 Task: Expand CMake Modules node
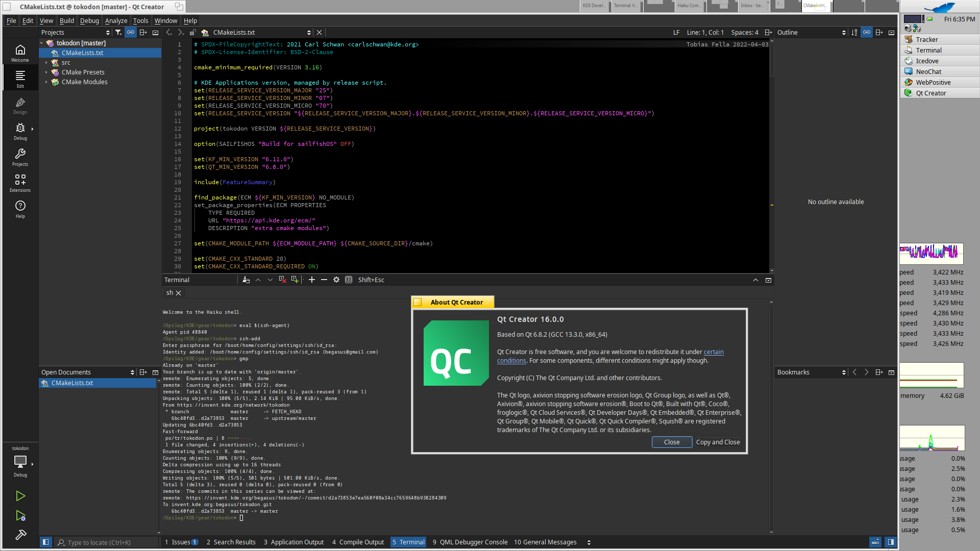[x=46, y=82]
